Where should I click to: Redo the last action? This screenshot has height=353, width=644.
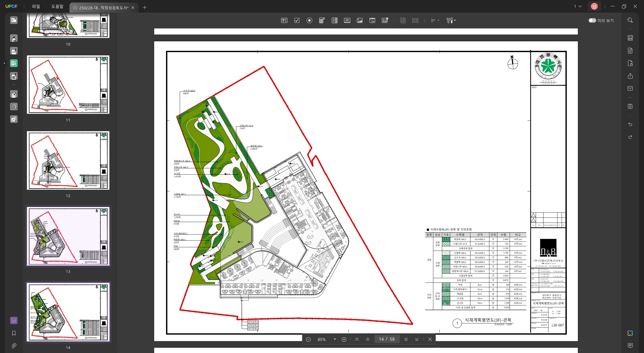click(630, 137)
